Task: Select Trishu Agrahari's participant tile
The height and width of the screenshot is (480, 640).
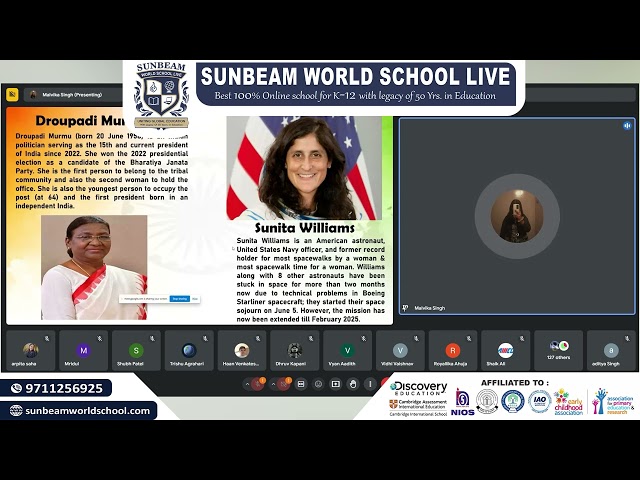Action: (189, 351)
